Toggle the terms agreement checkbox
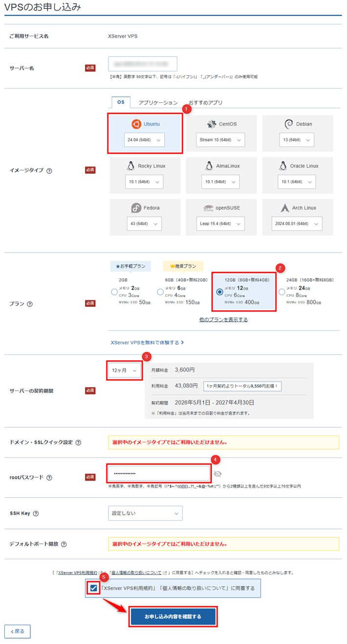 coord(94,588)
